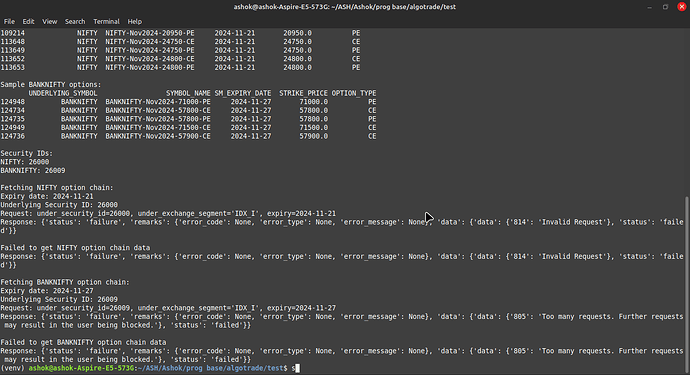Click text 'BANKNIFTY-Nov2024-57900-CE'

(158, 136)
